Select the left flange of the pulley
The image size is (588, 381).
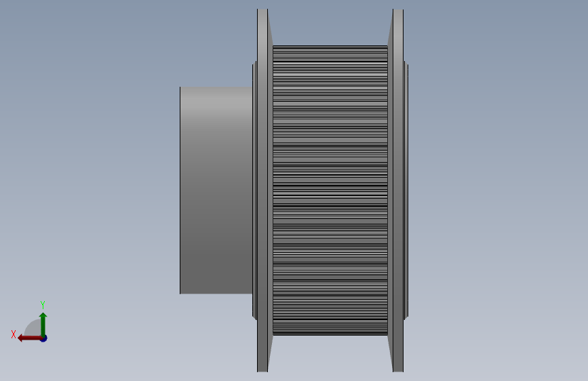pos(262,190)
